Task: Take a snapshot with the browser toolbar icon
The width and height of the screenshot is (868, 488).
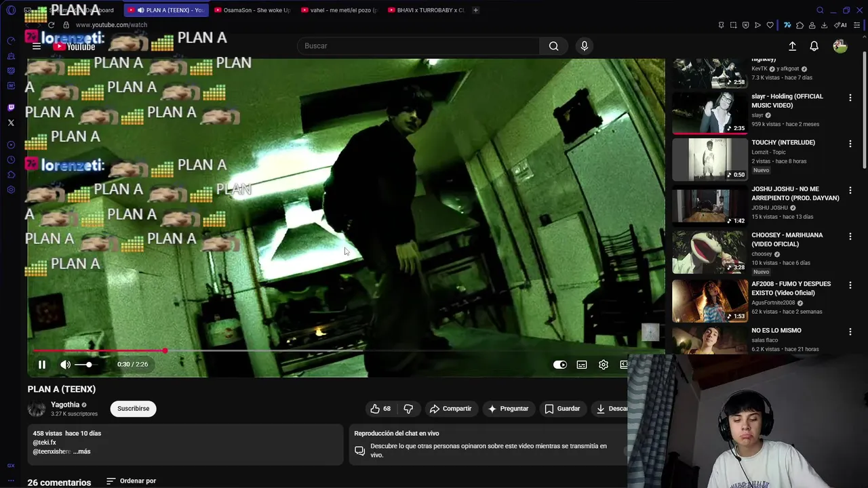Action: 733,25
